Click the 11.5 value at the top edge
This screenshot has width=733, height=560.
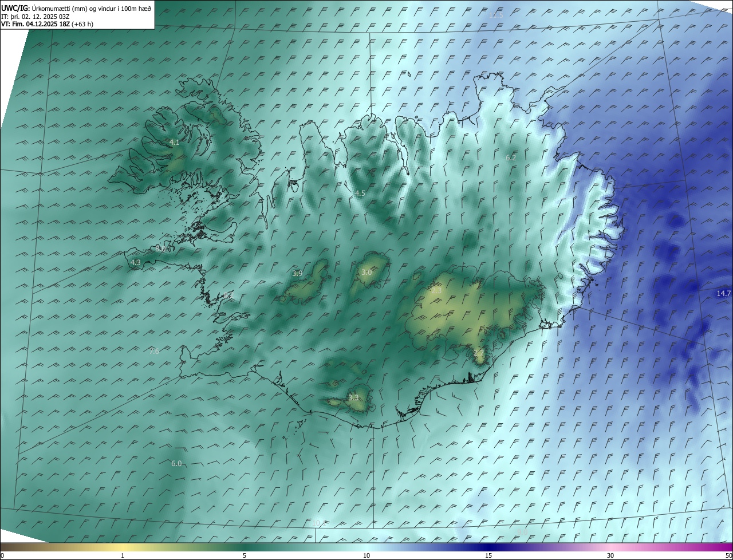496,15
